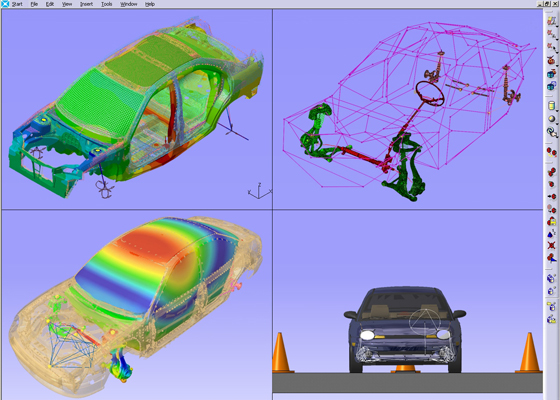Select the blue spiral with hand cursor icon
Viewport: 560px width, 400px height.
(x=552, y=132)
